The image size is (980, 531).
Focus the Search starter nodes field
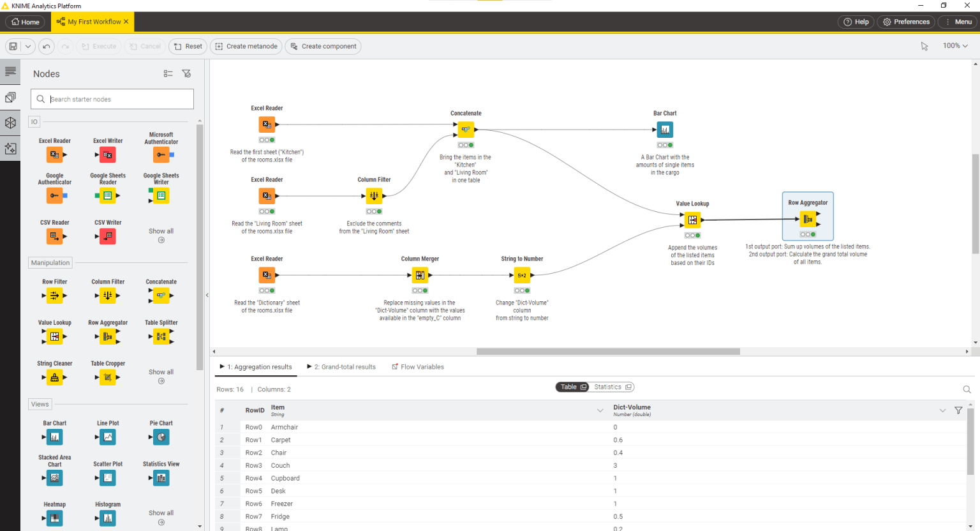[112, 99]
